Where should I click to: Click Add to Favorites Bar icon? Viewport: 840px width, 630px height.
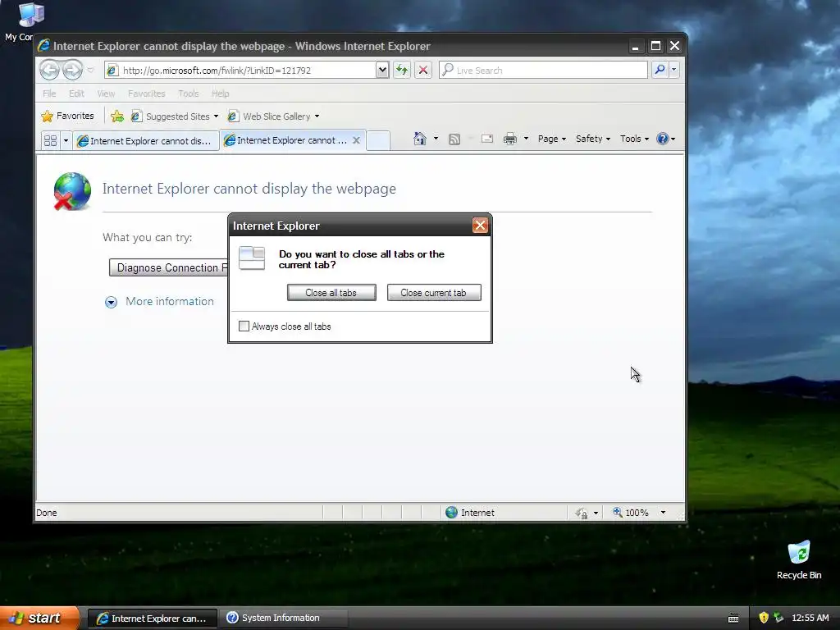(x=116, y=116)
